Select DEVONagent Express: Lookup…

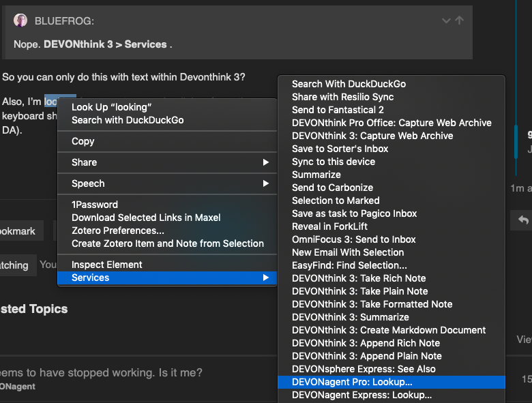click(391, 395)
